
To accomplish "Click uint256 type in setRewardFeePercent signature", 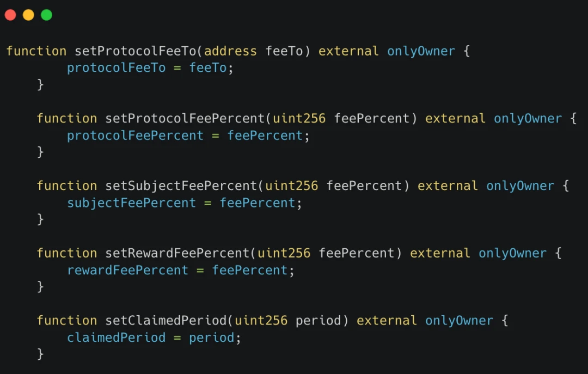I will [x=284, y=253].
